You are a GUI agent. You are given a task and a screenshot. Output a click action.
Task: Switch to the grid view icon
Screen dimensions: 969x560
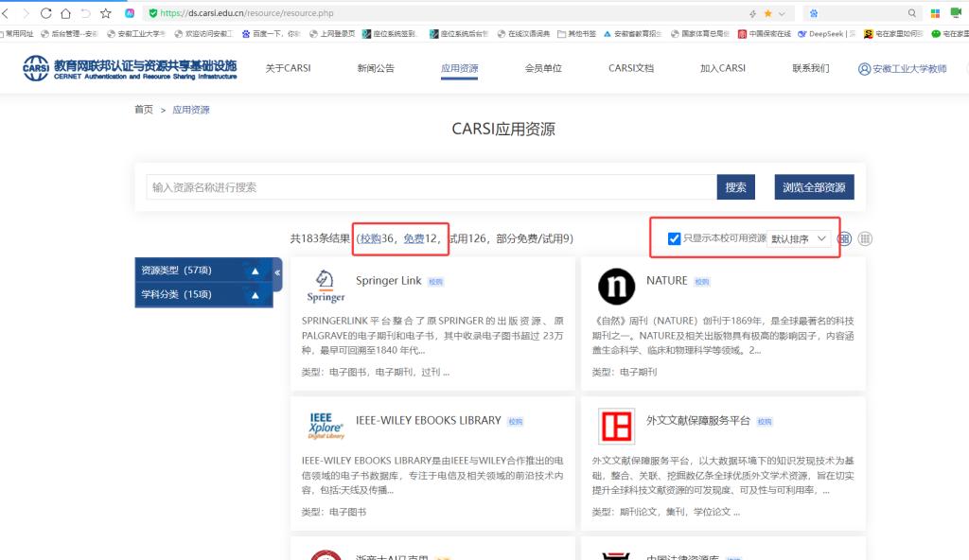click(x=844, y=239)
